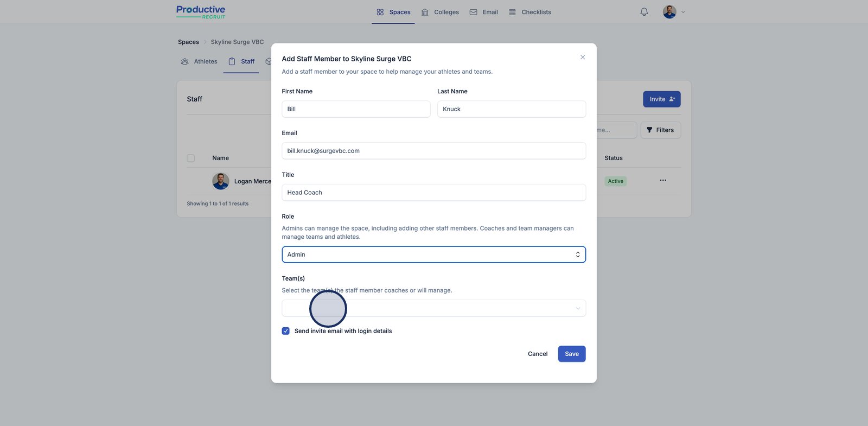868x426 pixels.
Task: Cancel adding the staff member
Action: [538, 354]
